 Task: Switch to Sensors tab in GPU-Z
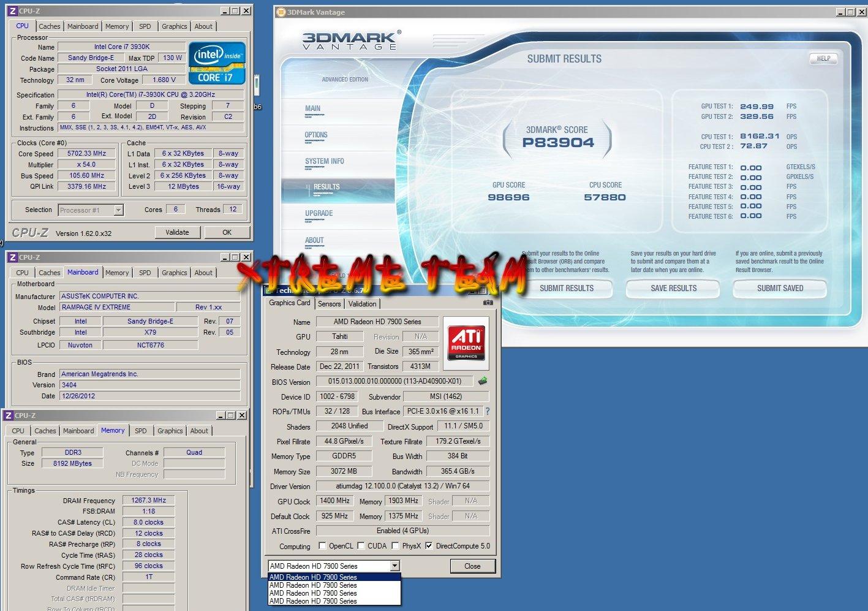tap(329, 303)
